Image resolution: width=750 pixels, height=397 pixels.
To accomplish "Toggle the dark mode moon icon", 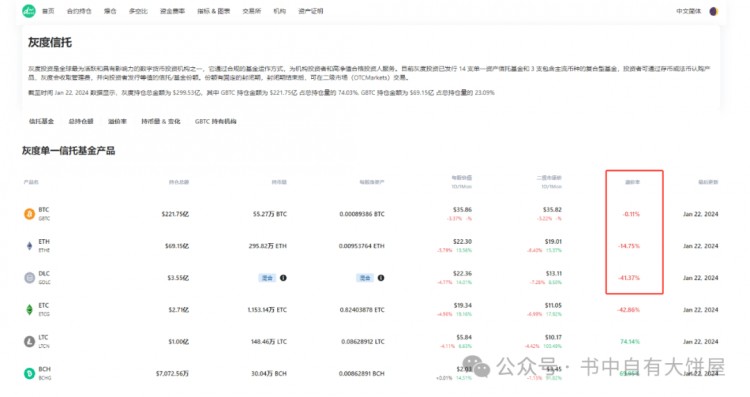I will point(713,11).
